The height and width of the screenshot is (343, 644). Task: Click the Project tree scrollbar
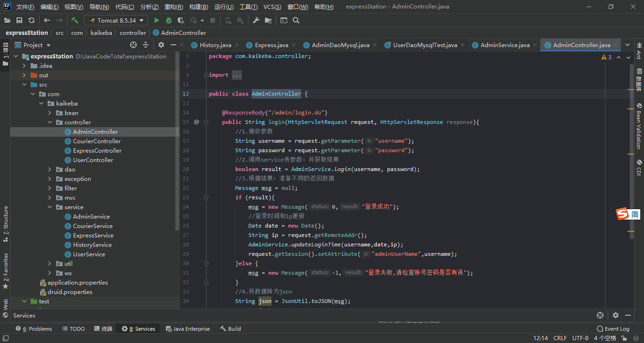click(x=177, y=140)
